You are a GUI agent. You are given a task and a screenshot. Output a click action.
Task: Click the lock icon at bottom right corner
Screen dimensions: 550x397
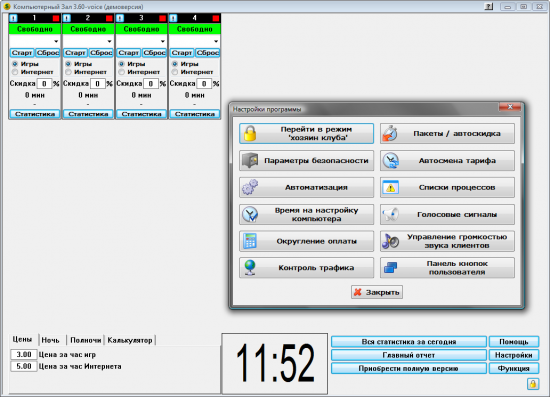tap(533, 384)
